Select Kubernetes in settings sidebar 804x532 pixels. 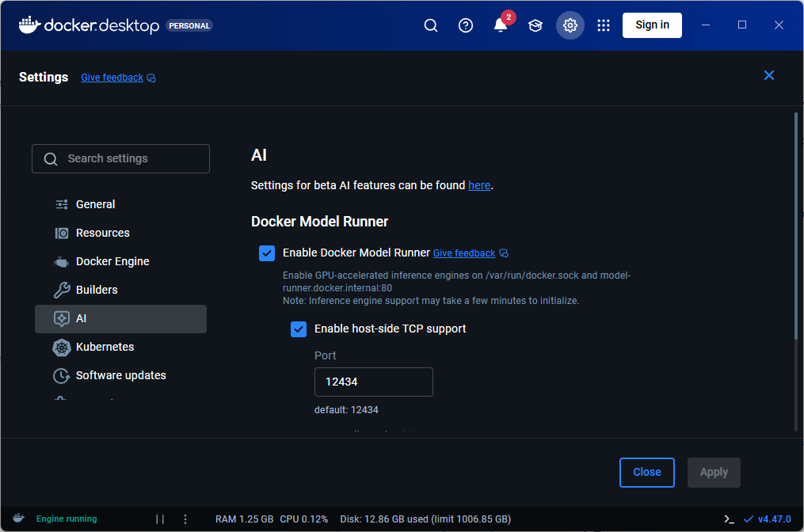pos(105,347)
